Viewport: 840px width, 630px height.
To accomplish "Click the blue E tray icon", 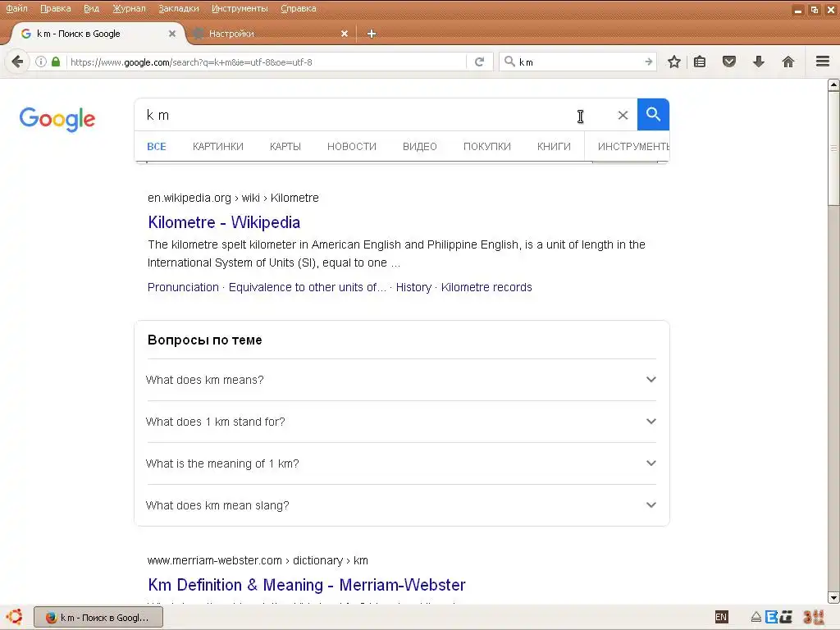I will pos(771,617).
